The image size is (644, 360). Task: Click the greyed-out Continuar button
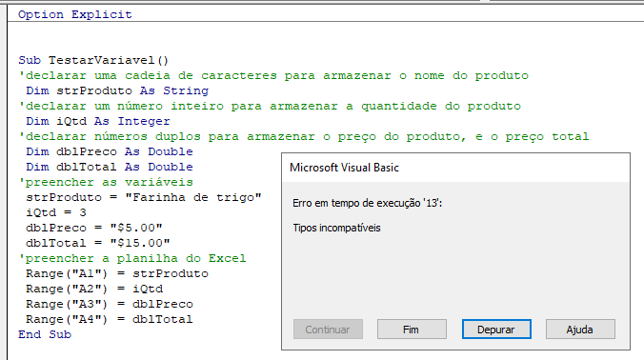point(328,330)
